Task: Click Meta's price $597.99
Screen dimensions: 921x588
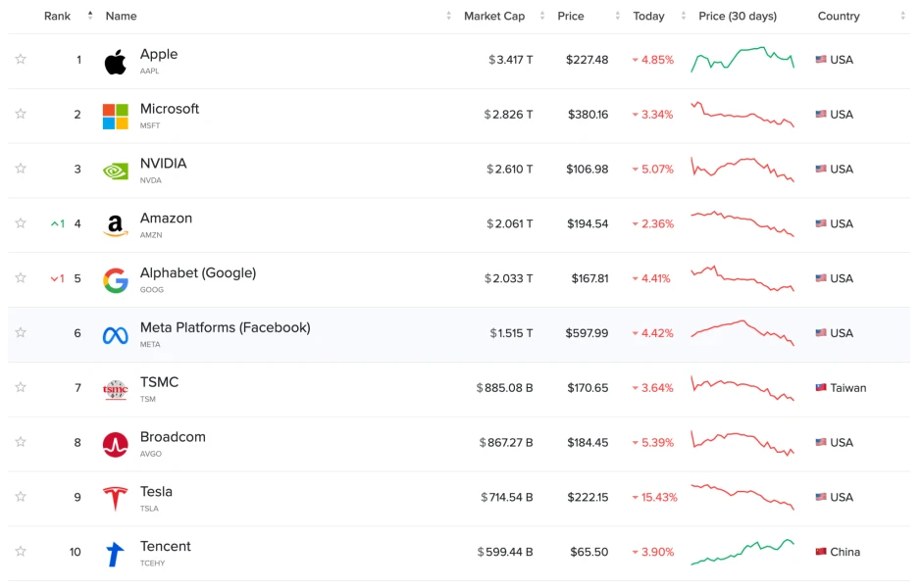Action: tap(587, 333)
